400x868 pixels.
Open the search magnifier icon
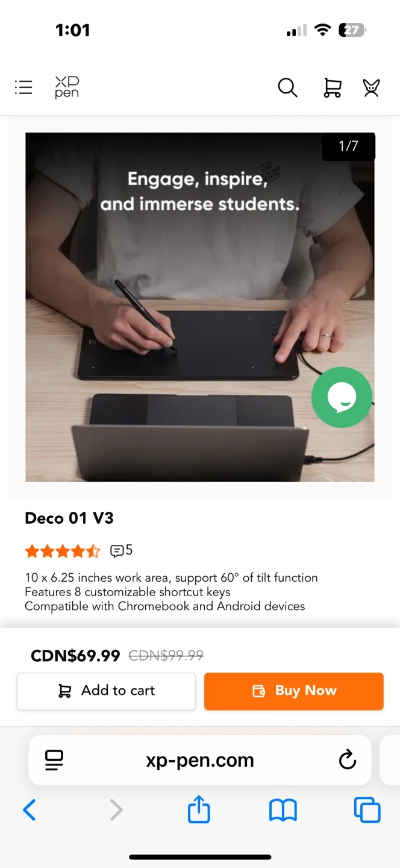[287, 88]
